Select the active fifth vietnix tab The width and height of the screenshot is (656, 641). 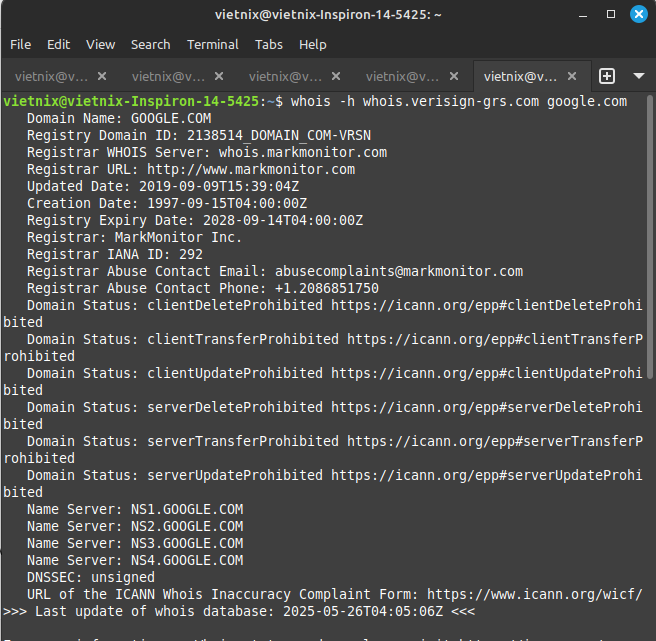(x=520, y=77)
